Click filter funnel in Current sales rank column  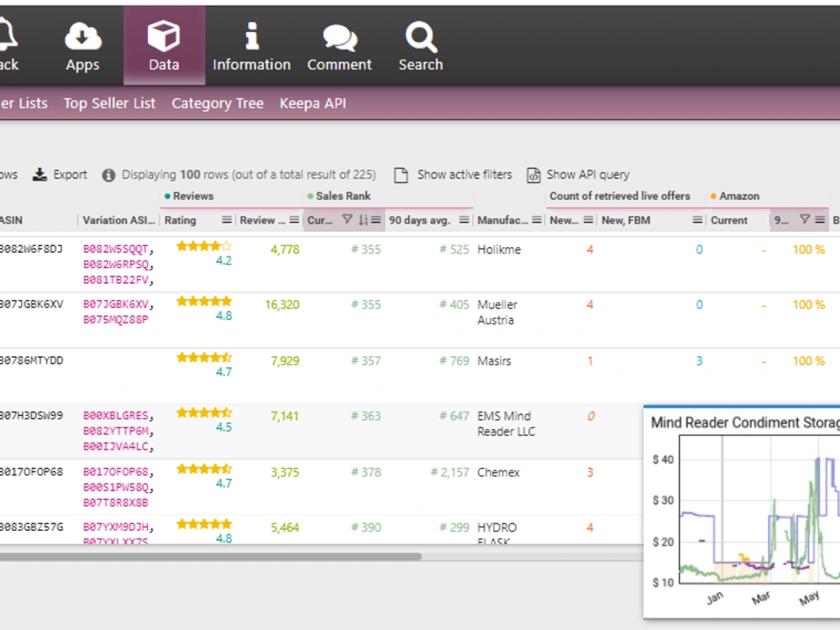click(x=347, y=219)
